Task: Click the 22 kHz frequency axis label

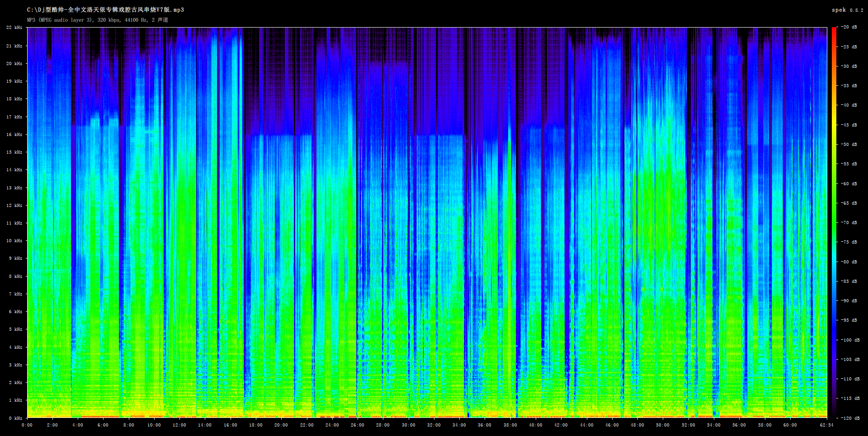Action: point(14,28)
